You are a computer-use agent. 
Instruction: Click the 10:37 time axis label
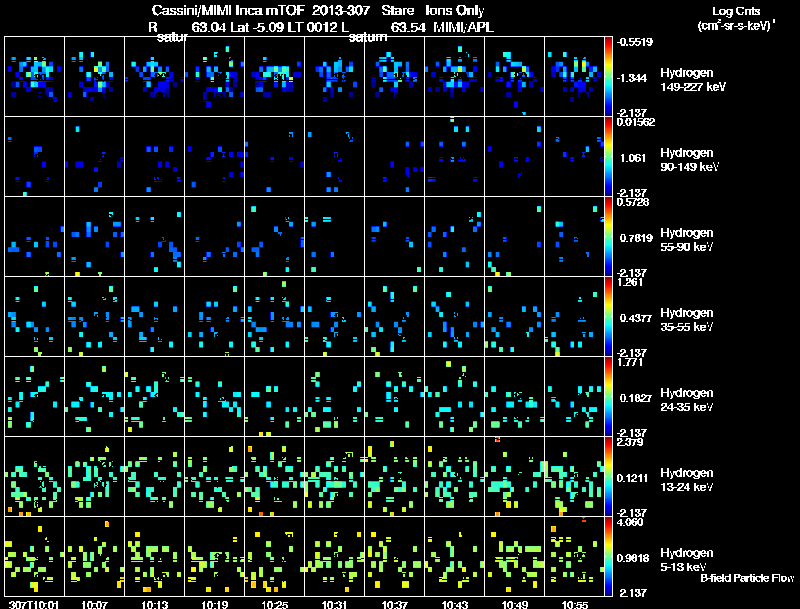tap(394, 604)
